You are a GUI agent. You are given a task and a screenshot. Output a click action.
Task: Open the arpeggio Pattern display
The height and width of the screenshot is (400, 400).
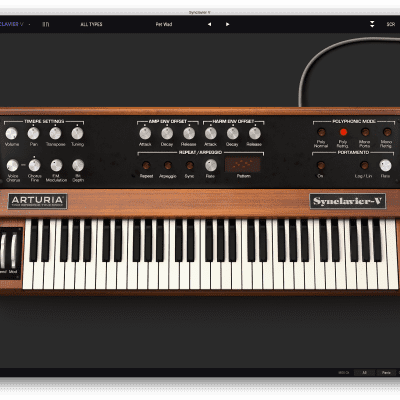(243, 165)
